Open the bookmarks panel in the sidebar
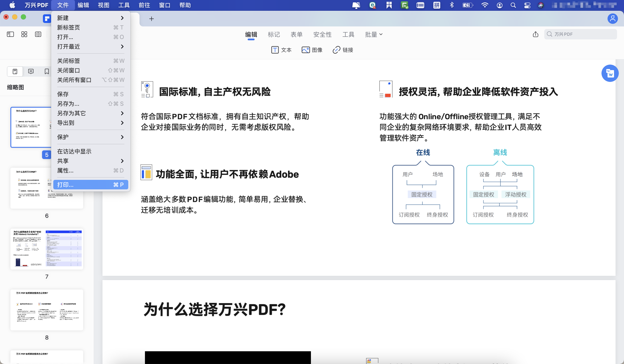Image resolution: width=624 pixels, height=364 pixels. (x=47, y=71)
